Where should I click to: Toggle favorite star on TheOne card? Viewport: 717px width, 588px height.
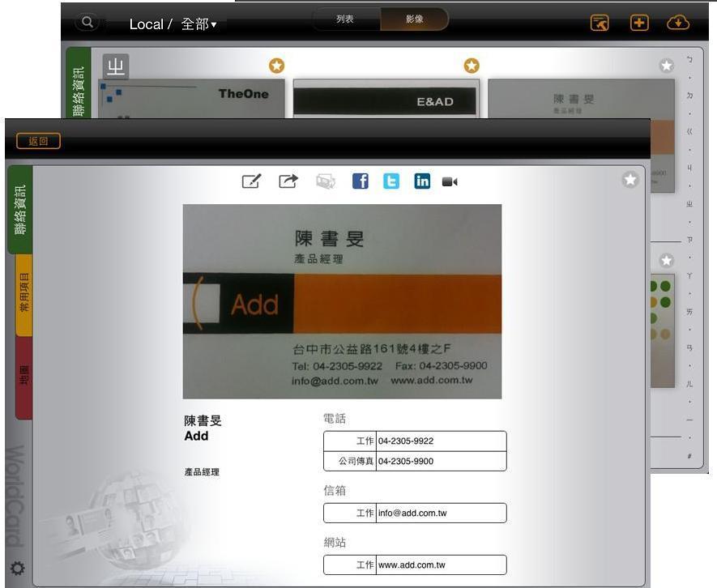(276, 66)
